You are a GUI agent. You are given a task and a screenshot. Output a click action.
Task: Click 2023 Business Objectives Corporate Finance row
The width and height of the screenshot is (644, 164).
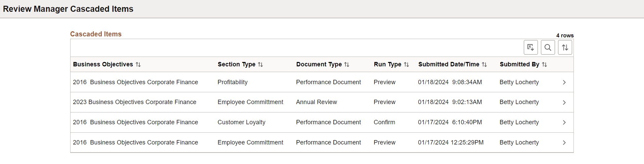134,102
